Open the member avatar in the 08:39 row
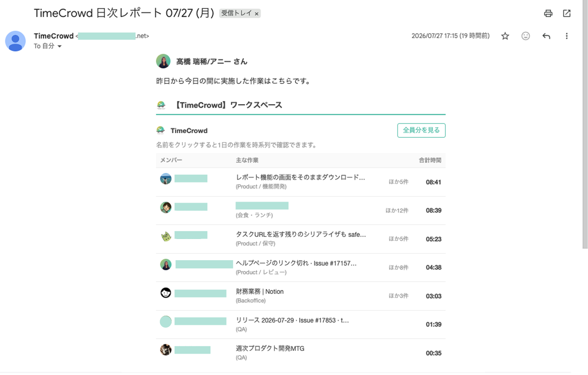This screenshot has width=588, height=375. [166, 207]
